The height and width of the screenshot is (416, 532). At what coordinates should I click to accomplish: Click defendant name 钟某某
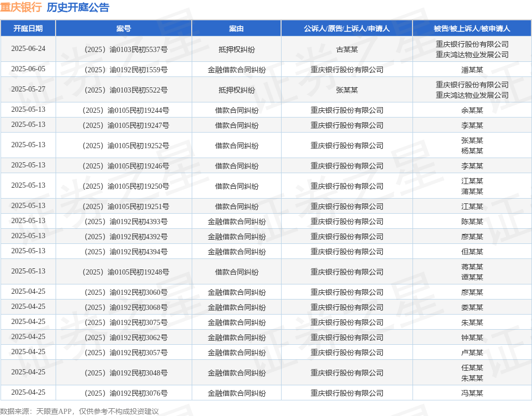[472, 338]
